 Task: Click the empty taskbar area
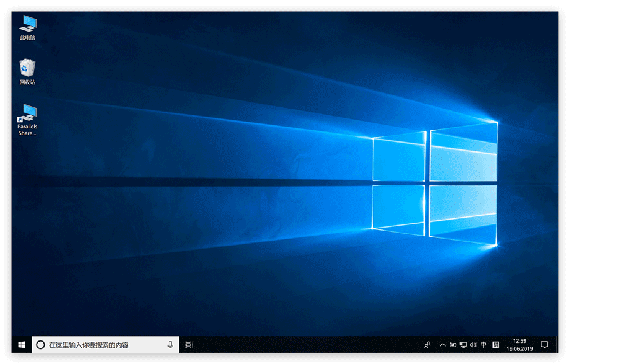pos(310,345)
